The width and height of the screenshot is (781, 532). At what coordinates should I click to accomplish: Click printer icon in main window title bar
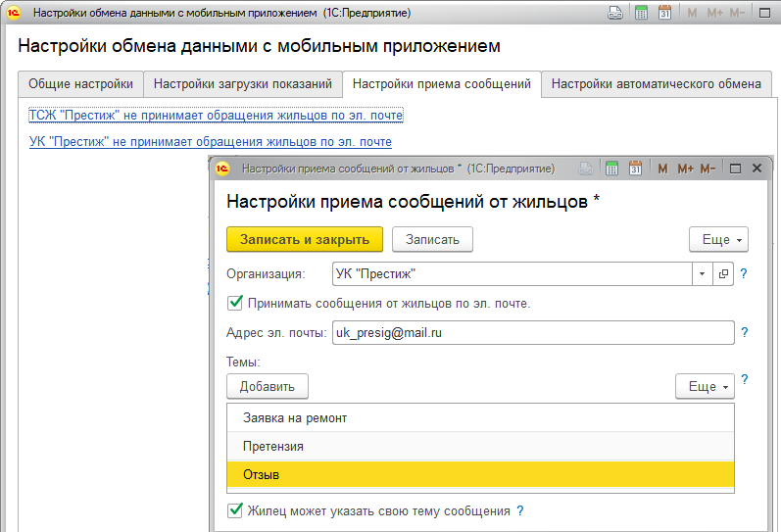(x=615, y=13)
